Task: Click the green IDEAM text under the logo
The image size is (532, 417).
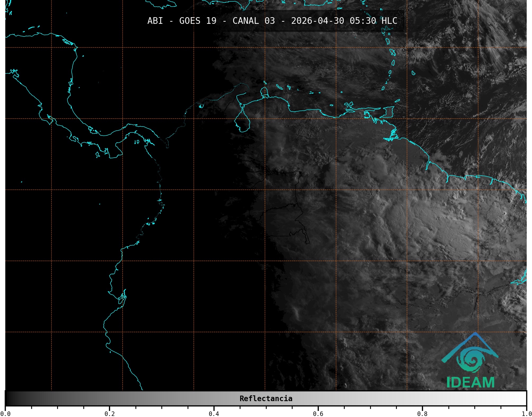Action: click(470, 382)
